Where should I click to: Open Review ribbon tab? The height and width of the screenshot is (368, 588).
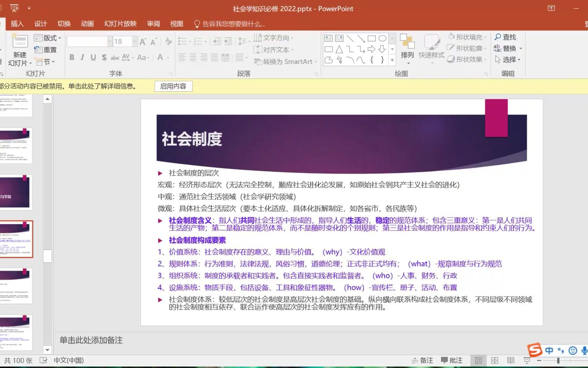tap(153, 24)
